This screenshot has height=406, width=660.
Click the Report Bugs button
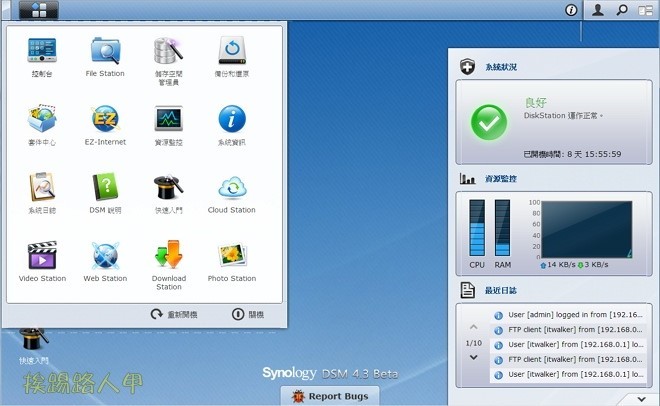pos(330,396)
